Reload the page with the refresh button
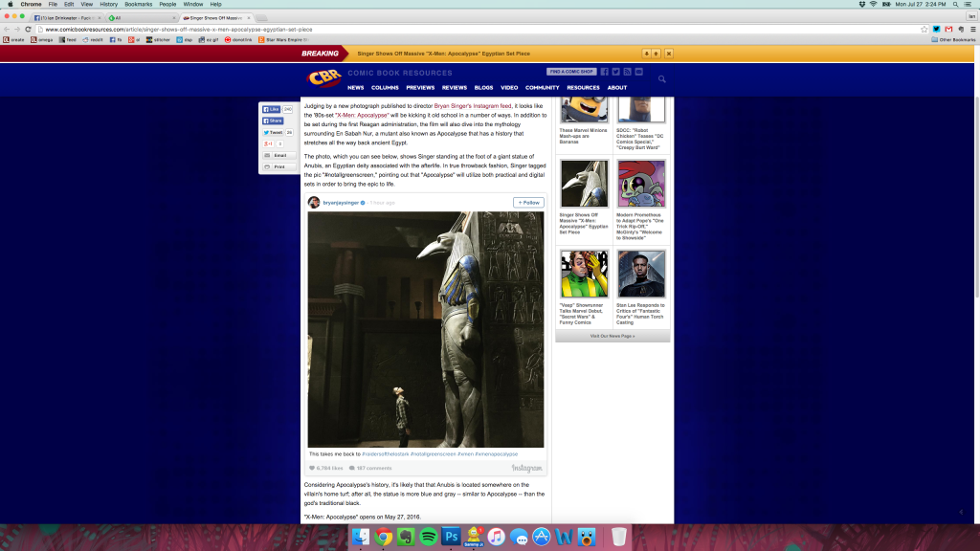 click(x=28, y=30)
